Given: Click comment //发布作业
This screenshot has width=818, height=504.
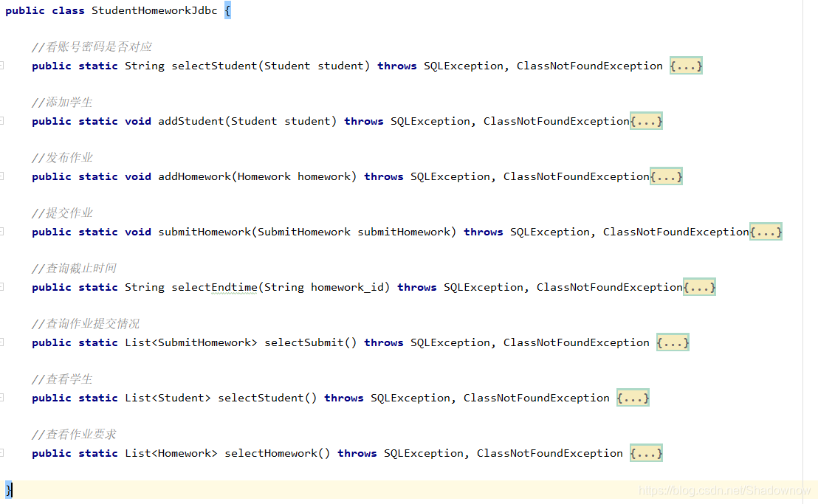Looking at the screenshot, I should [62, 157].
